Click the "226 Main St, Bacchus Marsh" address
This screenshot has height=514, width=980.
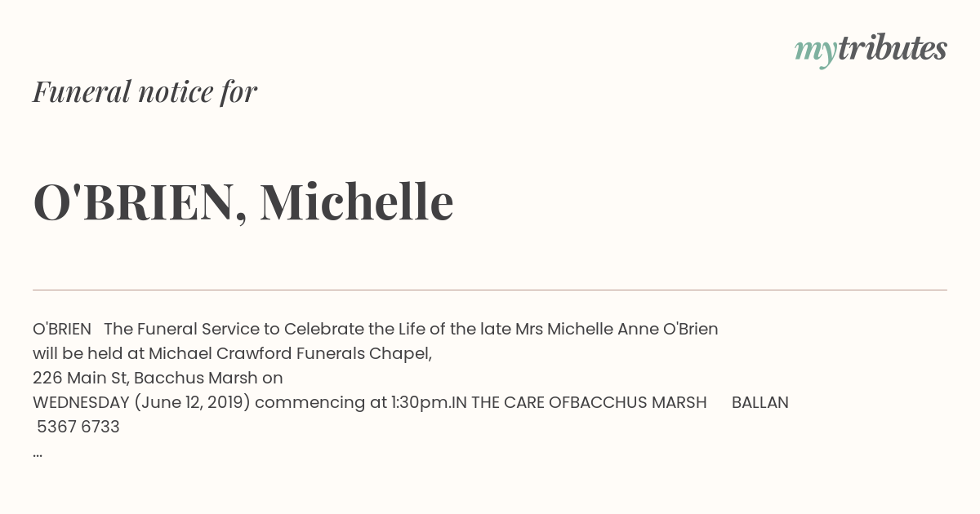point(145,378)
